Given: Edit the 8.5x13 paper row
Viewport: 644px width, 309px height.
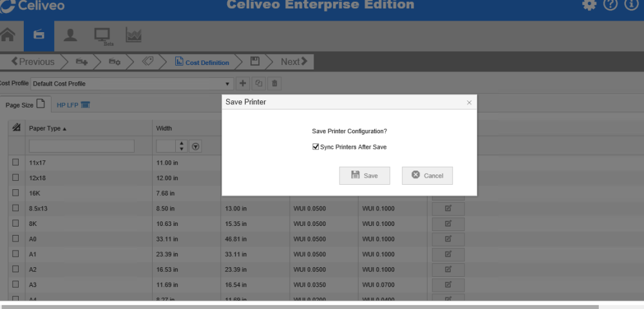Looking at the screenshot, I should [448, 209].
